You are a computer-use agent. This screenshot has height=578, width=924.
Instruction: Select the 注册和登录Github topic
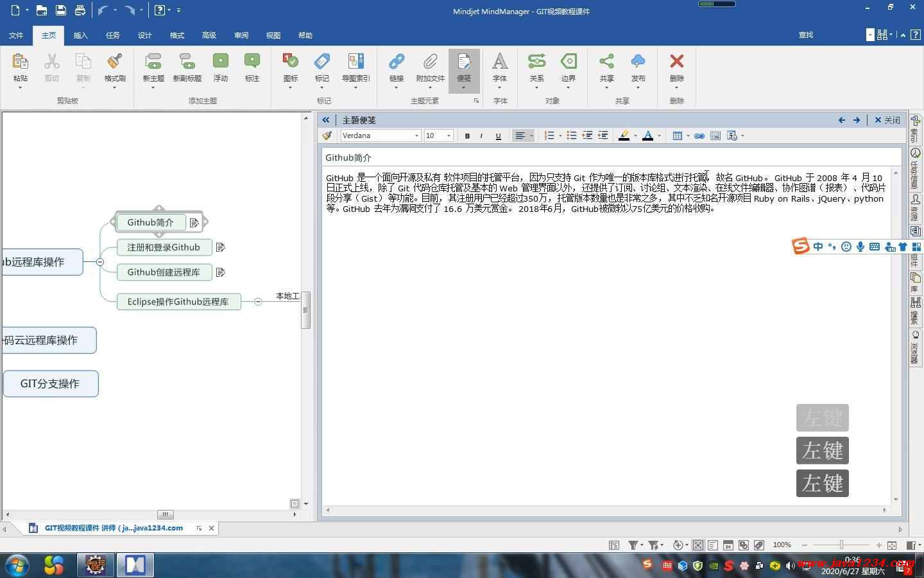click(x=164, y=247)
